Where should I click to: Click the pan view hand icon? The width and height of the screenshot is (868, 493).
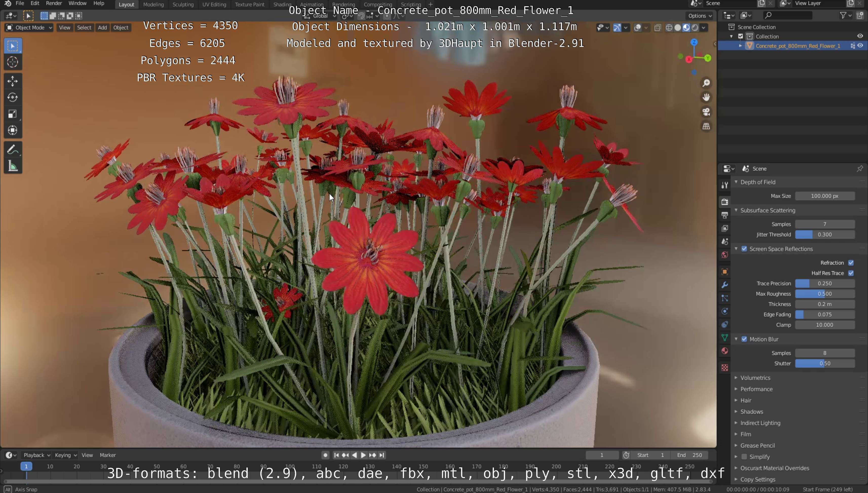[x=706, y=97]
